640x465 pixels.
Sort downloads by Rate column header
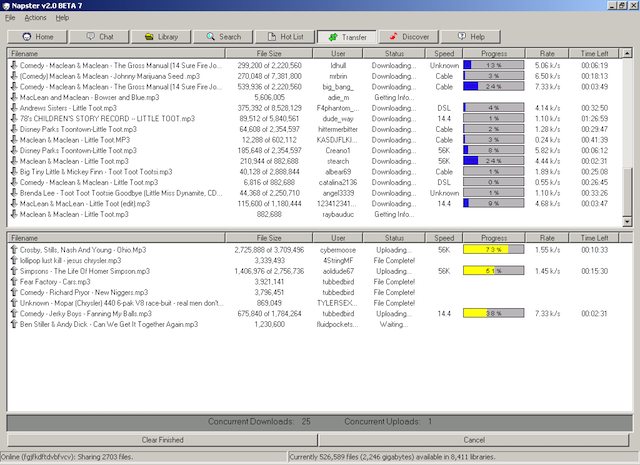click(547, 53)
